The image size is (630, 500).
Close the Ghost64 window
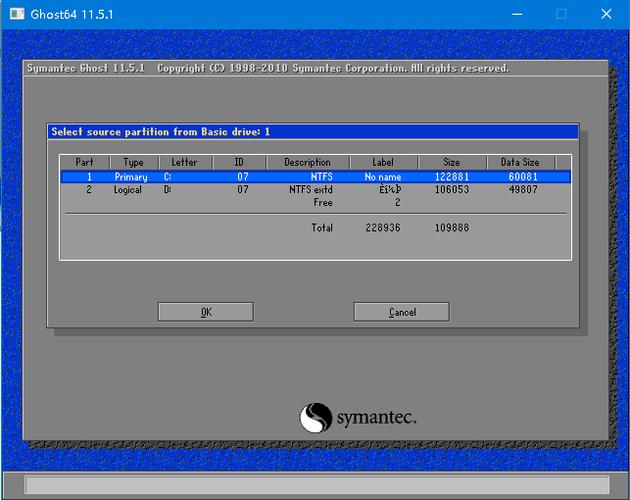click(606, 14)
